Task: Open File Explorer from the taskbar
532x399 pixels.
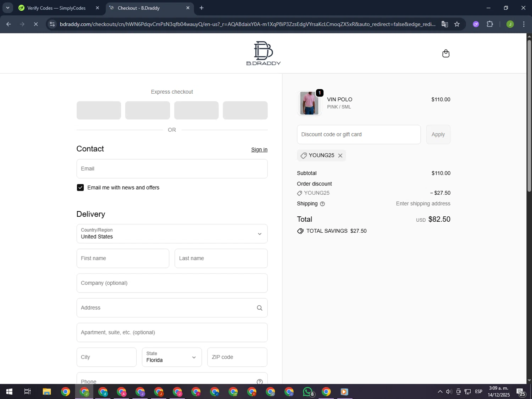Action: [x=47, y=392]
